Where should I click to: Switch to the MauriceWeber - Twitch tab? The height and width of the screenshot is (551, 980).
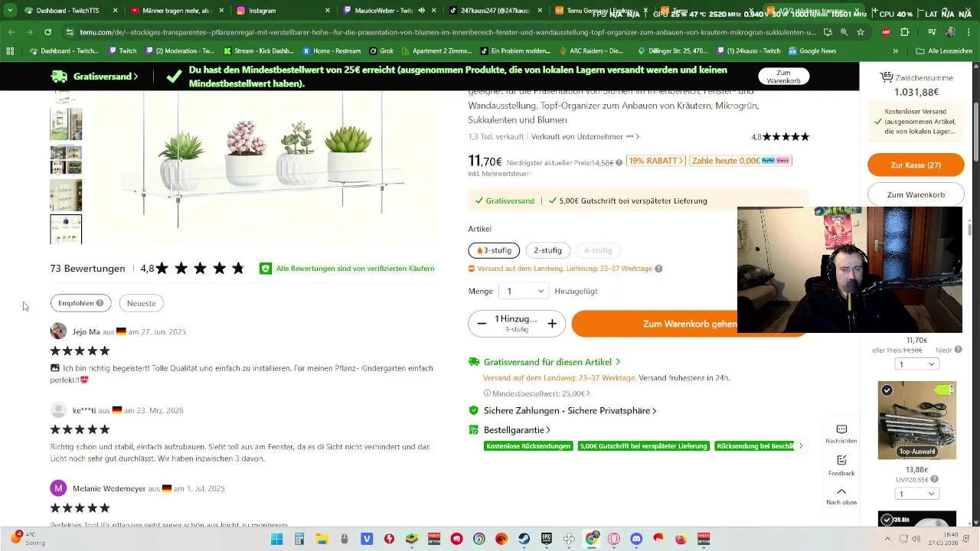pos(389,11)
